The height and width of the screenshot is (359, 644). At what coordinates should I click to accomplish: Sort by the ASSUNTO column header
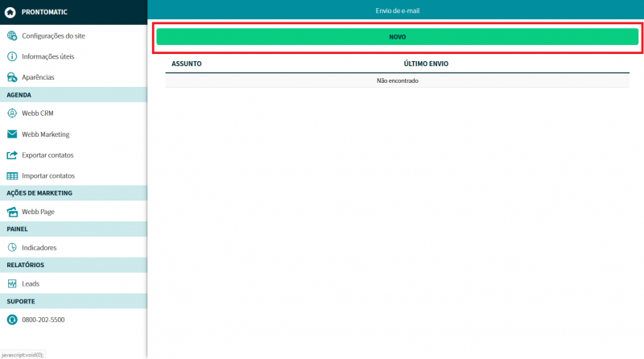[187, 64]
